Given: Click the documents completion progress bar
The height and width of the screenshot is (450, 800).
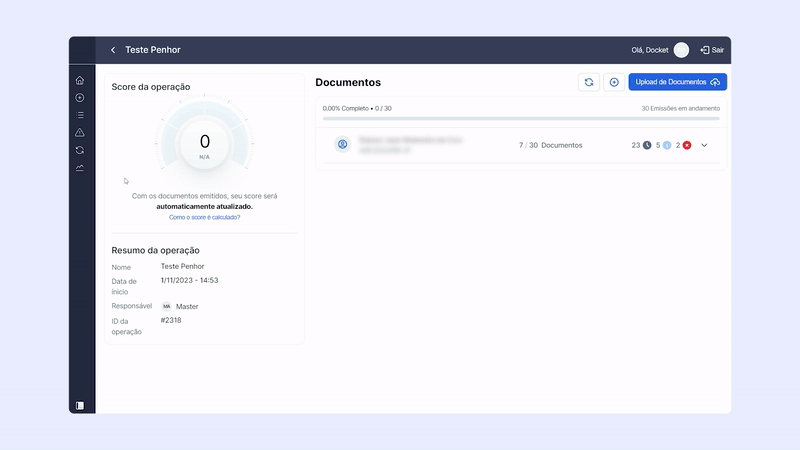Looking at the screenshot, I should pos(521,118).
